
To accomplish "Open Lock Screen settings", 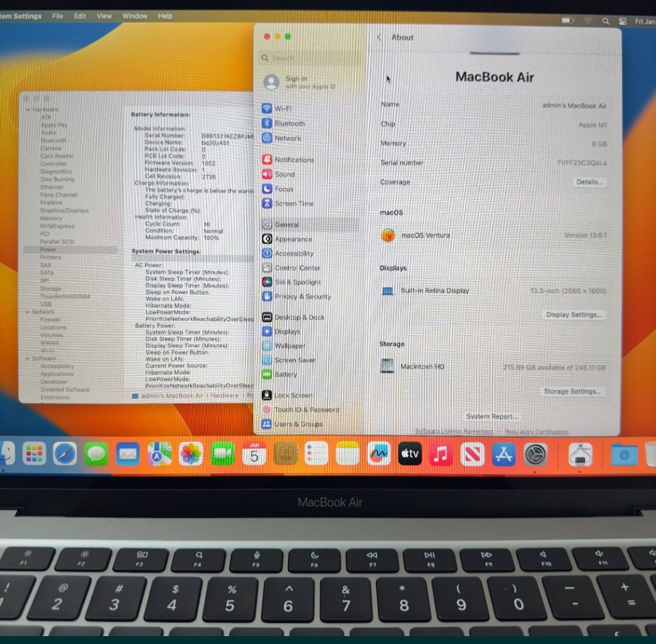I will (x=293, y=395).
